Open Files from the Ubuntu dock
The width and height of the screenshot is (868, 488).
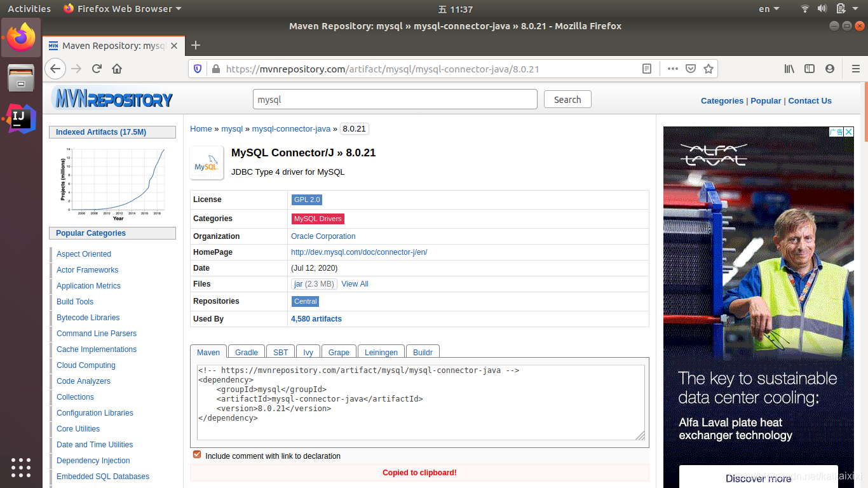pyautogui.click(x=21, y=78)
